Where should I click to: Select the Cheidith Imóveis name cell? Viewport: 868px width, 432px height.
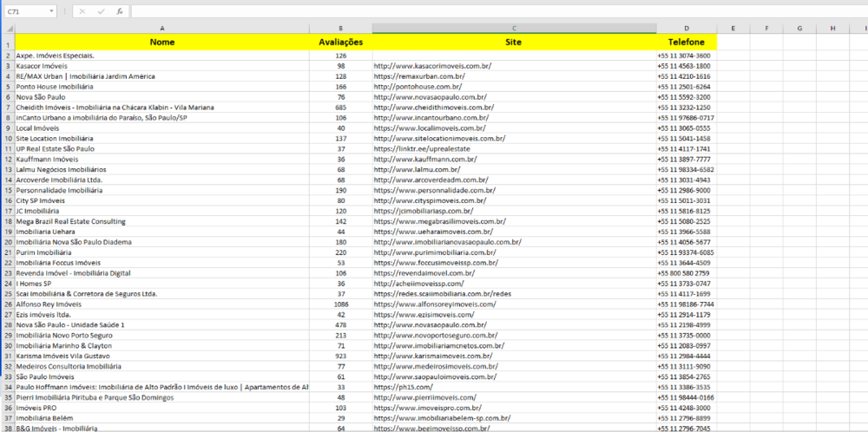click(x=161, y=108)
